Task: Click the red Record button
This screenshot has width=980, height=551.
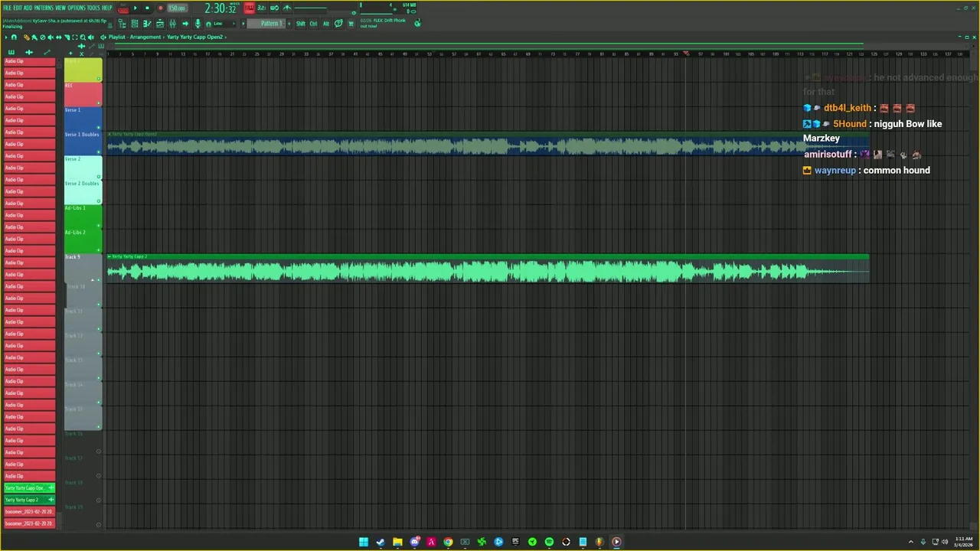Action: [x=161, y=8]
